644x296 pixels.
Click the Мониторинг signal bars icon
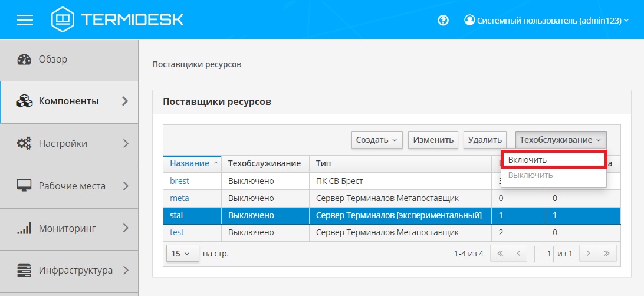tap(24, 229)
